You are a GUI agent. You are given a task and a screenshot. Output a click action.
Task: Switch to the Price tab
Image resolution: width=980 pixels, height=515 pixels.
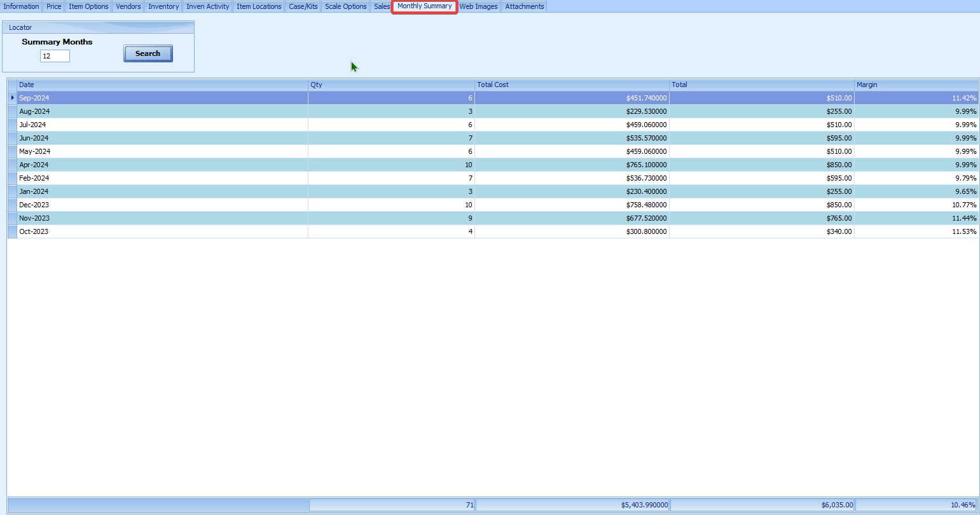pos(54,6)
